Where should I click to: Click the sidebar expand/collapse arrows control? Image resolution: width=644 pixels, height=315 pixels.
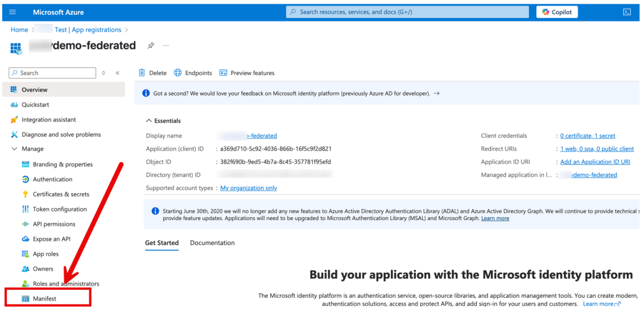pyautogui.click(x=104, y=73)
